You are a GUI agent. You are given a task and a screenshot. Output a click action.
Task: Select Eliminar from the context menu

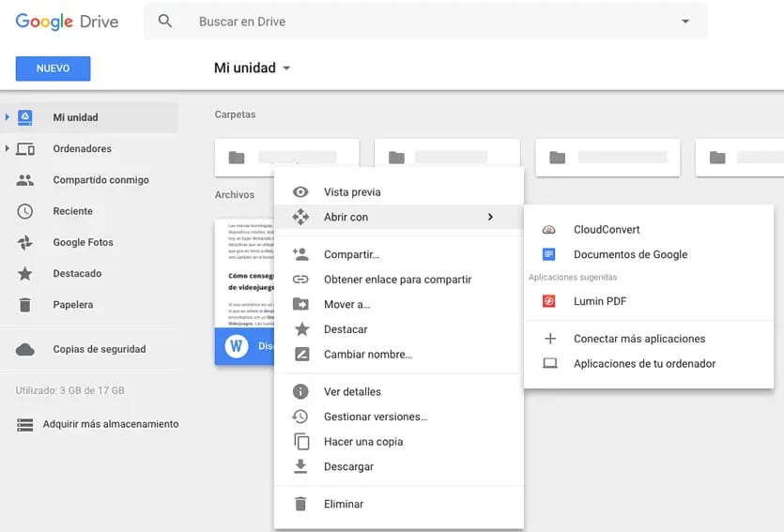399,504
